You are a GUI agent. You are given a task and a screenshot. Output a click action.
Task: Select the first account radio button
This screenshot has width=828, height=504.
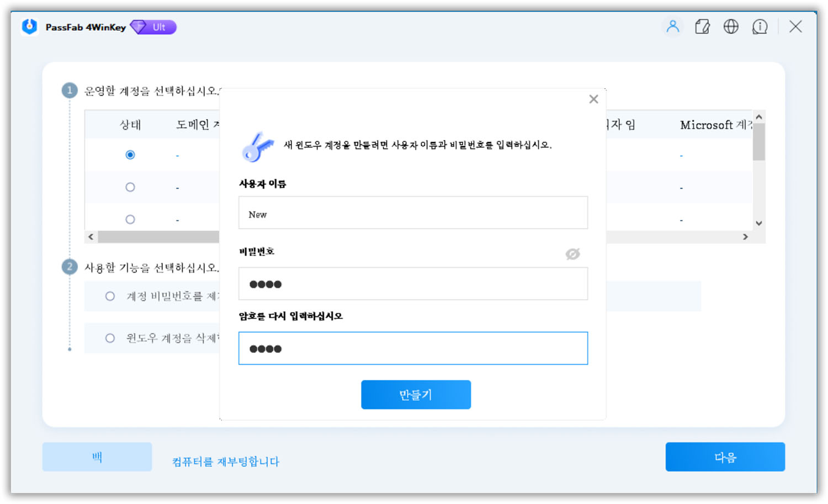point(130,155)
